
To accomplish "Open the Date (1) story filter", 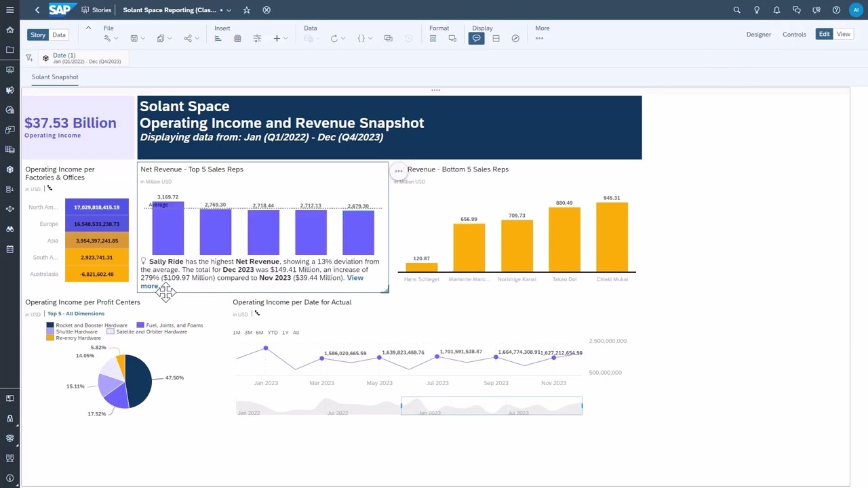I will click(x=83, y=58).
